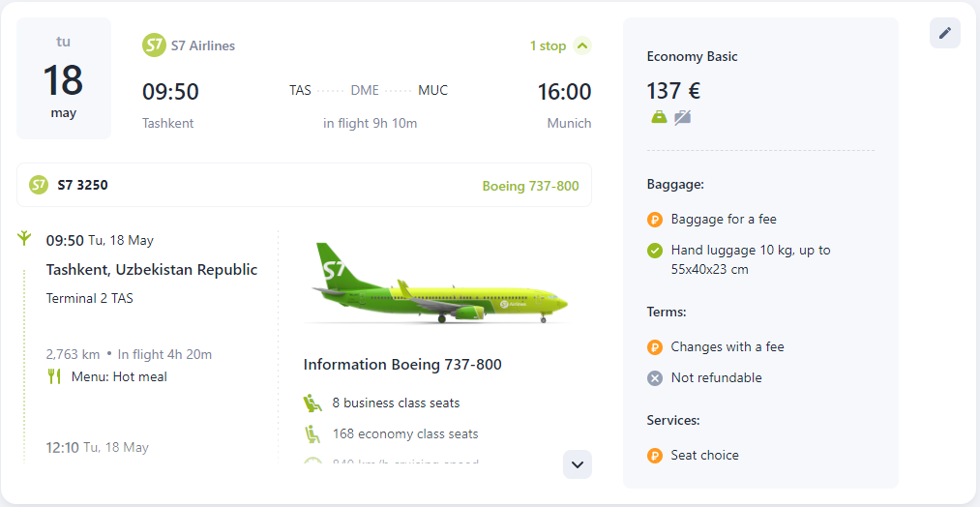Click the business class seat icon
This screenshot has width=980, height=507.
[x=312, y=403]
